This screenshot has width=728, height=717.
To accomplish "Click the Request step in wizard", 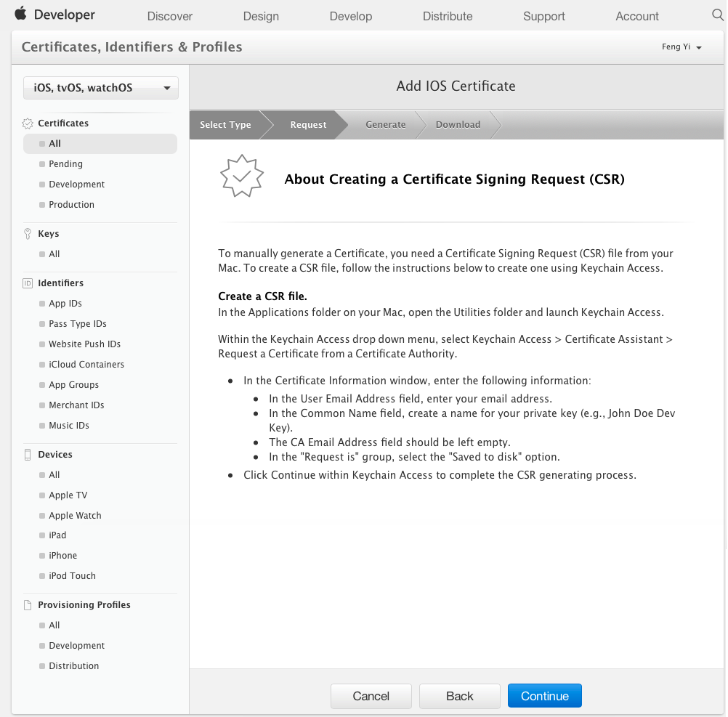I will click(308, 125).
